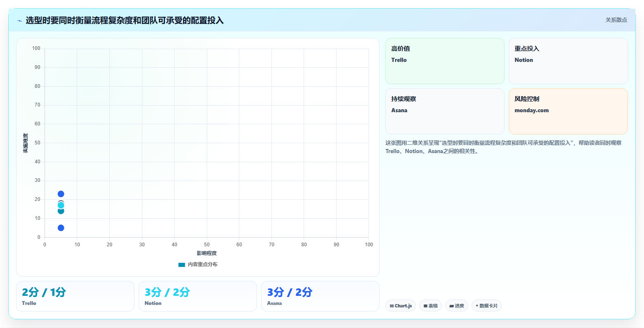Click the Trello 2分 / 1分 stat card
This screenshot has width=644, height=328.
click(75, 296)
